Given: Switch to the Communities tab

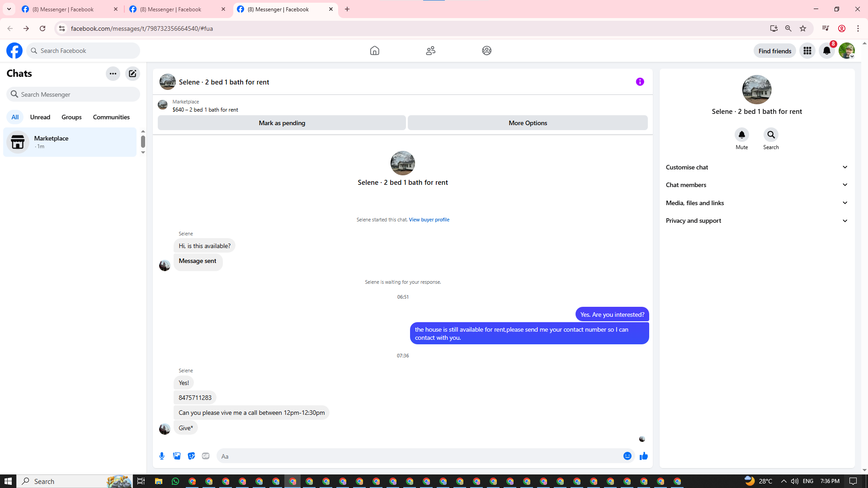Looking at the screenshot, I should click(x=111, y=117).
